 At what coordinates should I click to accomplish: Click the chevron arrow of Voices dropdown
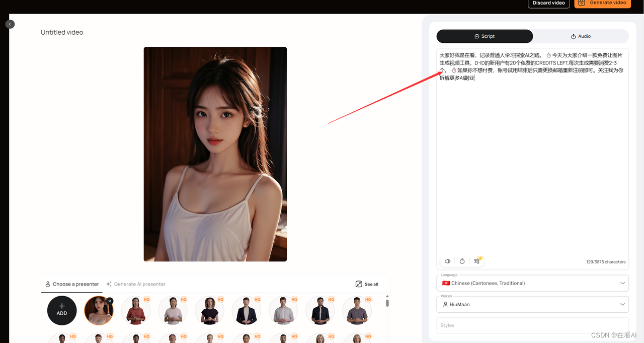pyautogui.click(x=623, y=304)
